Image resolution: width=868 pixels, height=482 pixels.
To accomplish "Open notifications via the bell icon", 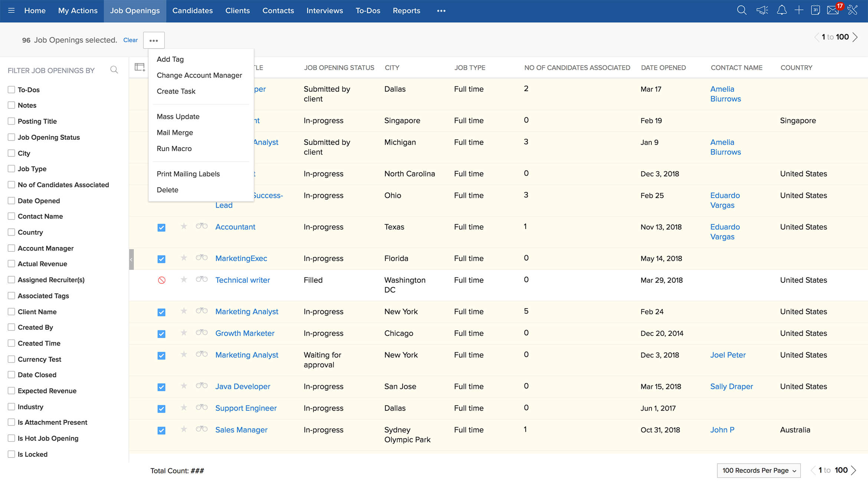I will [x=781, y=10].
